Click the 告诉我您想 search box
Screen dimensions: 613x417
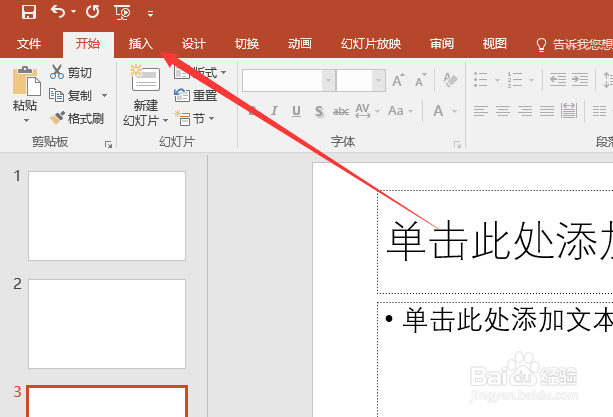(x=574, y=45)
